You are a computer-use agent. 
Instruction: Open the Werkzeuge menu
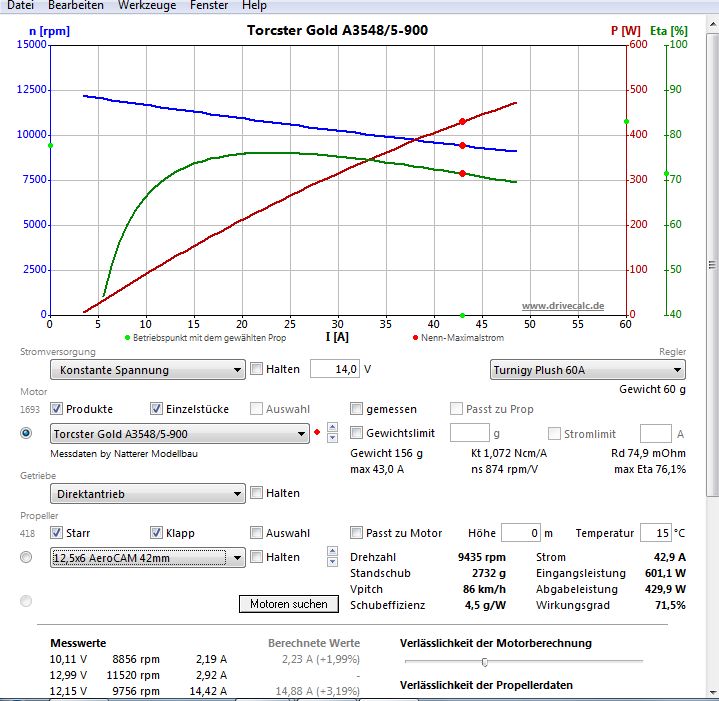pos(147,6)
